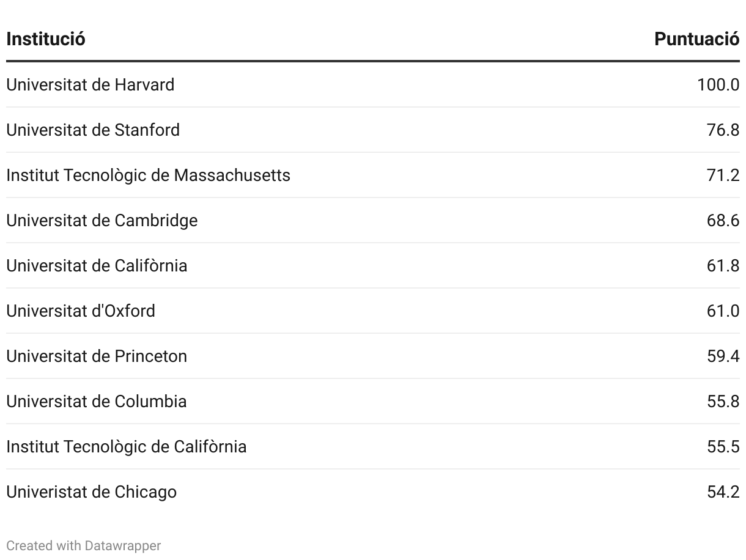The width and height of the screenshot is (746, 560).
Task: Click the 71.2 score cell
Action: click(x=723, y=175)
